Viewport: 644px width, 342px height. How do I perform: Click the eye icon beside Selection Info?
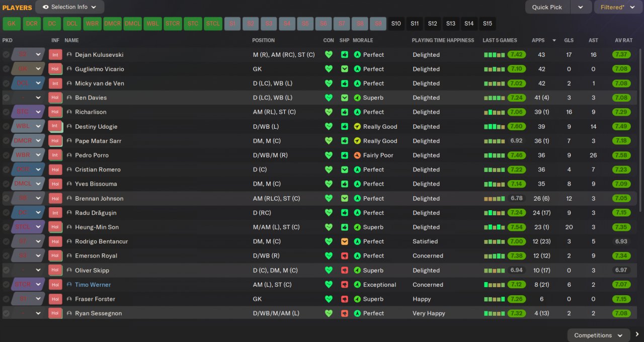46,7
